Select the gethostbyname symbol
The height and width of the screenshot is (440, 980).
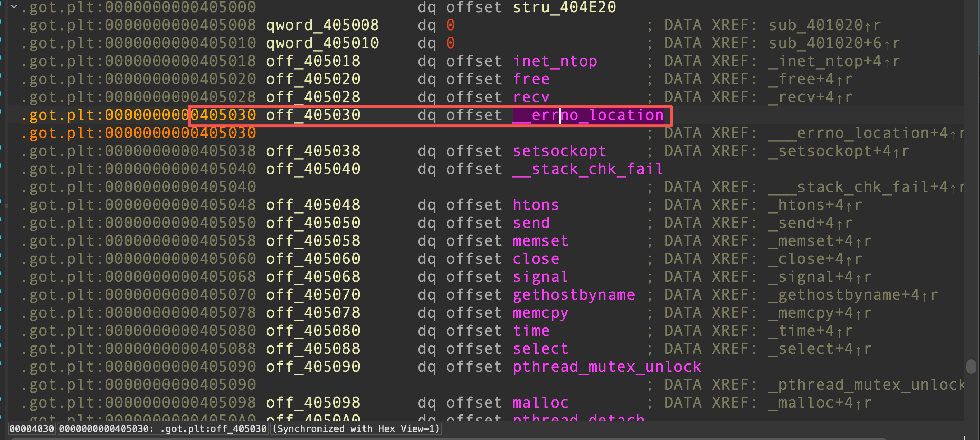click(x=574, y=295)
